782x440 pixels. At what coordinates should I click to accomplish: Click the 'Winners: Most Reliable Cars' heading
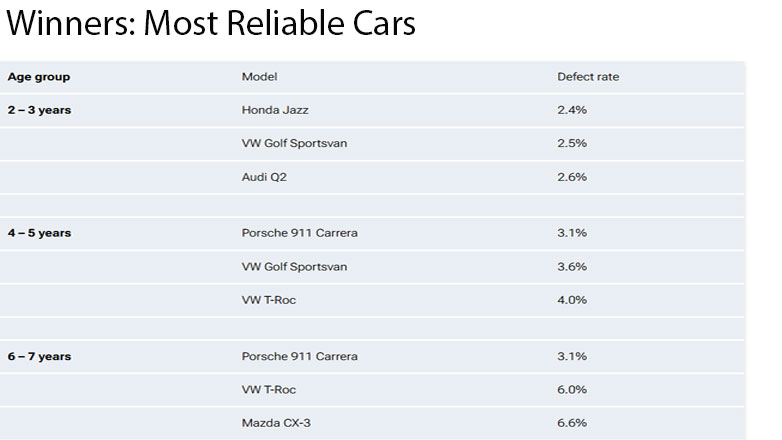[x=210, y=24]
